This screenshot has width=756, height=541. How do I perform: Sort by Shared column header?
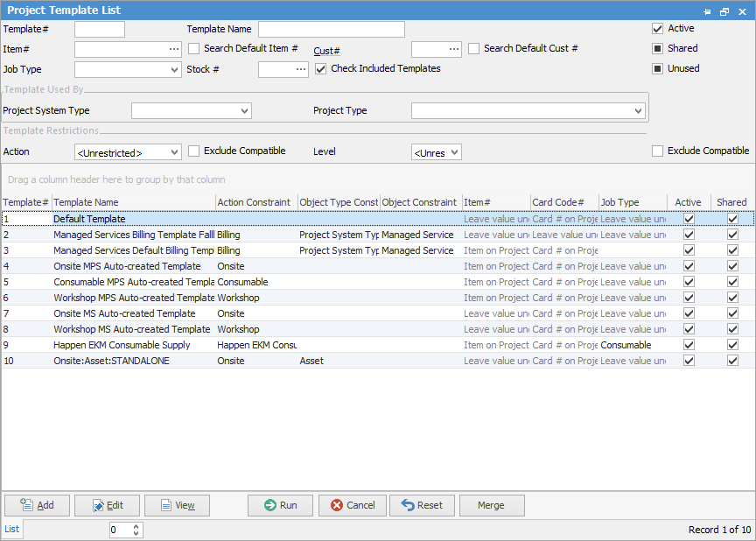[x=732, y=202]
